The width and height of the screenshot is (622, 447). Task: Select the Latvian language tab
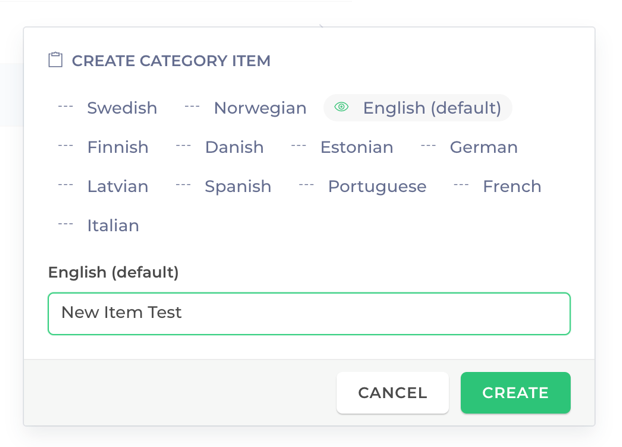pos(103,186)
